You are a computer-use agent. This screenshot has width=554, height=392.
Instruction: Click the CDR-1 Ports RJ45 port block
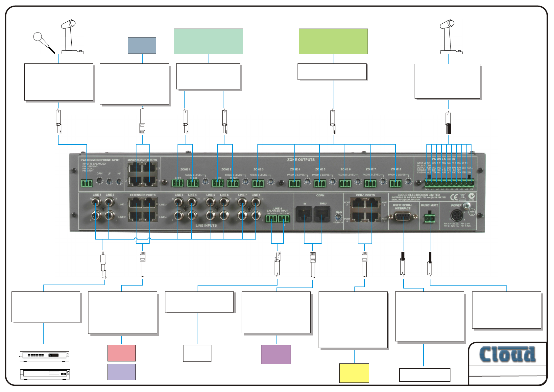coord(365,210)
